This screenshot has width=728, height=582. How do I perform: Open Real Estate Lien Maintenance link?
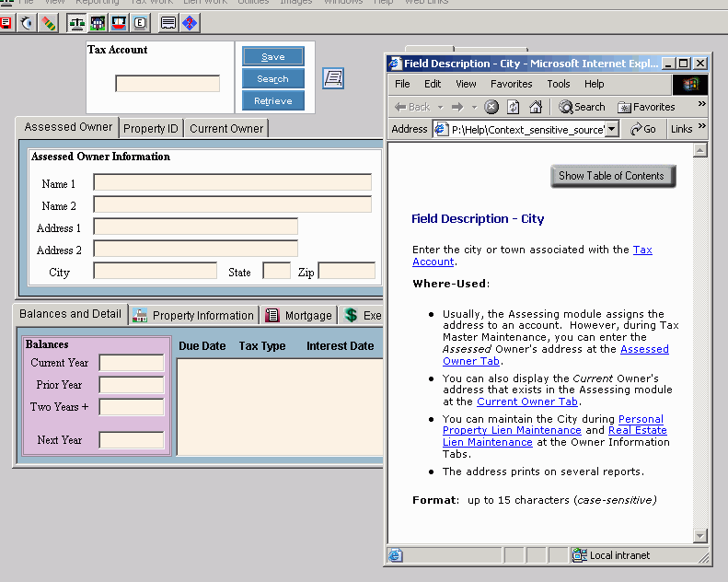pyautogui.click(x=638, y=431)
